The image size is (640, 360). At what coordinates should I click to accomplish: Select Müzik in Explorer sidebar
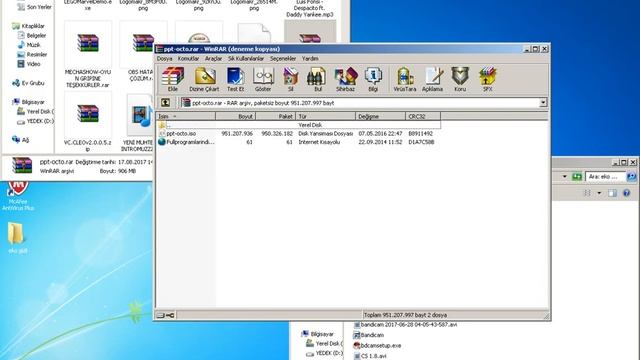click(x=29, y=45)
